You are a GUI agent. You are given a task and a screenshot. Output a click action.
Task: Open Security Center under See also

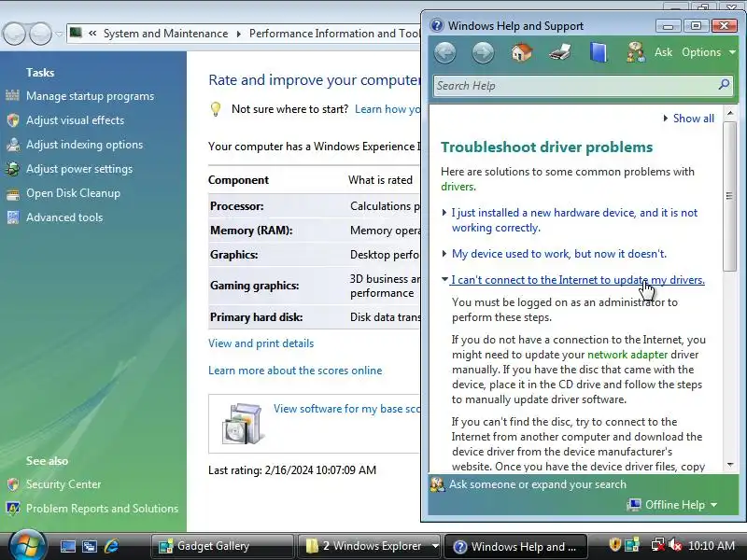63,484
